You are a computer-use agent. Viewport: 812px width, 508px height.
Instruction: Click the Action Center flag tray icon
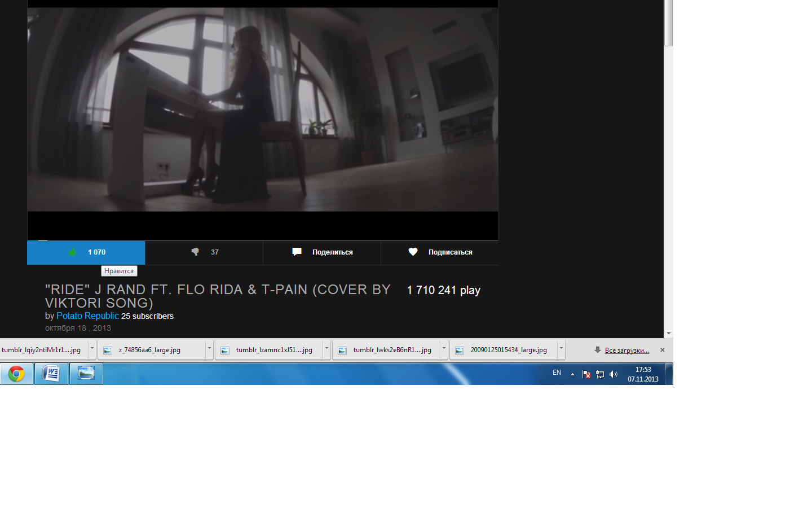pos(586,374)
